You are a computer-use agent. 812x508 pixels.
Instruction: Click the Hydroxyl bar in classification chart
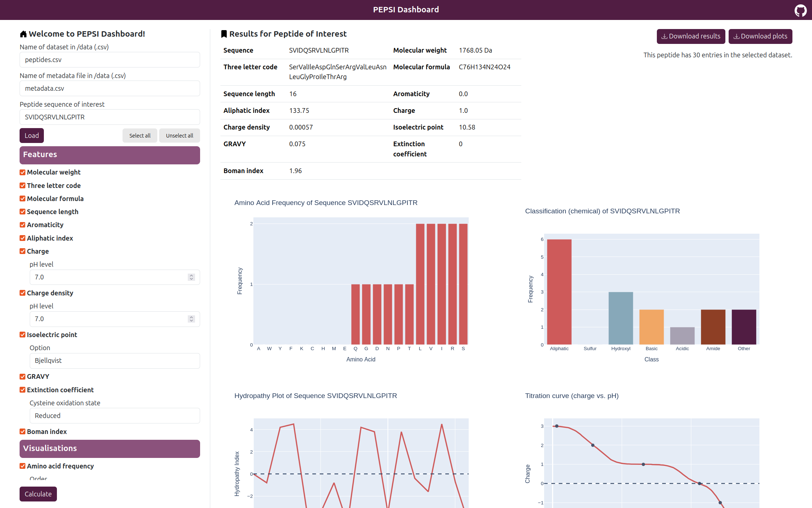[x=621, y=318]
